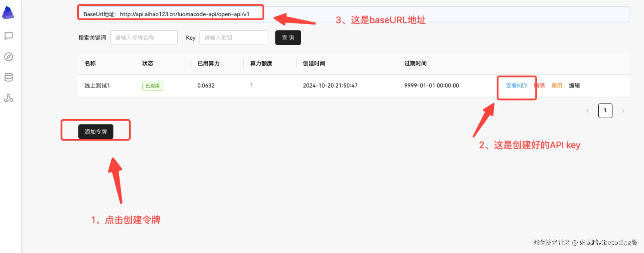
Task: Click 删除 link for 线上测试1 token
Action: pyautogui.click(x=540, y=86)
